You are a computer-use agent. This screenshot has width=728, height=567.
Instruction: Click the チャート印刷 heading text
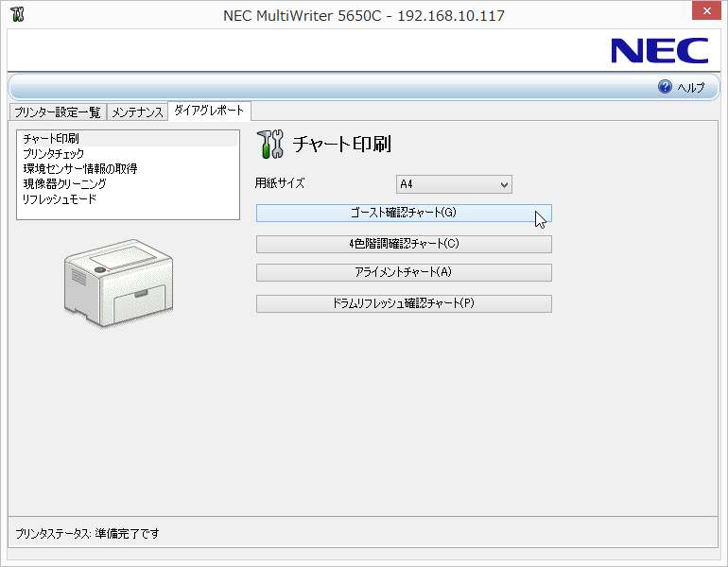(341, 144)
